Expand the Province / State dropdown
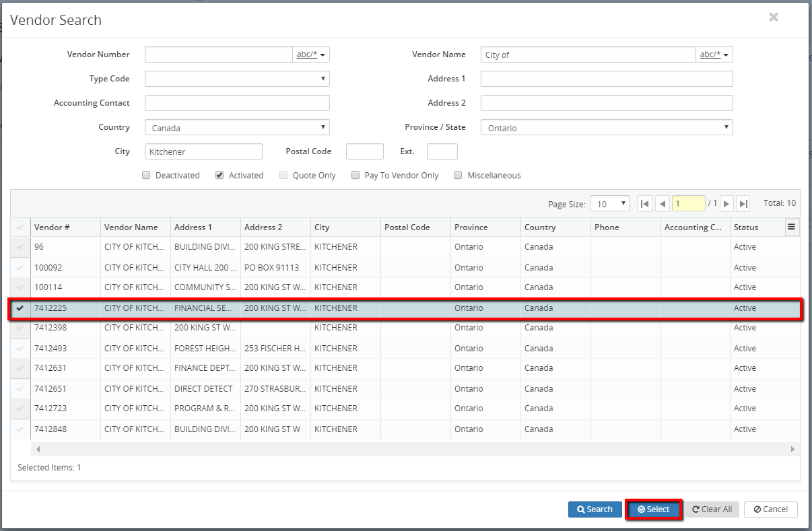The width and height of the screenshot is (812, 531). pyautogui.click(x=606, y=127)
